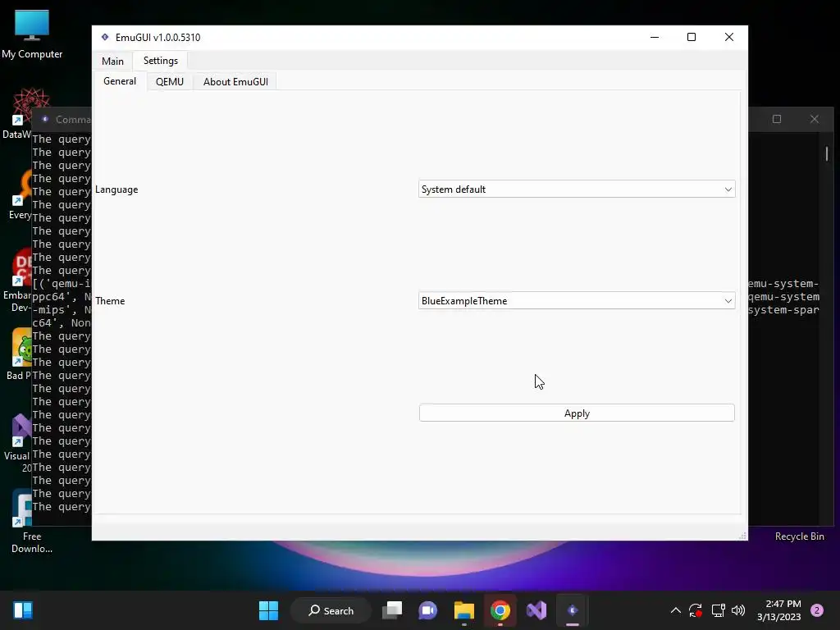Open the Language combo box
This screenshot has width=840, height=630.
pyautogui.click(x=577, y=189)
